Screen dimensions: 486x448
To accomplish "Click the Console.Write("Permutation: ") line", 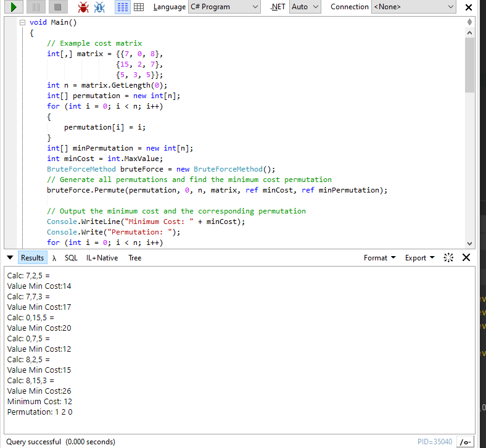I will point(113,232).
